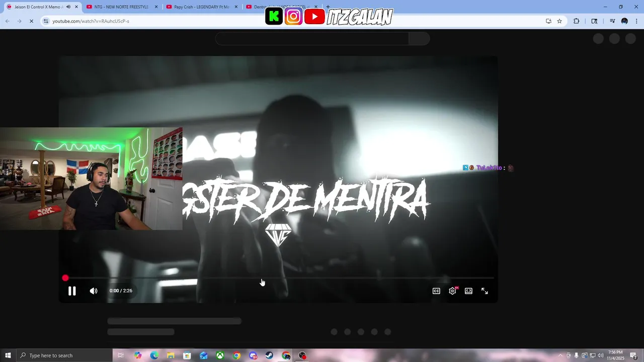Click the Instagram logo in overlay banner
The height and width of the screenshot is (362, 644).
point(293,17)
